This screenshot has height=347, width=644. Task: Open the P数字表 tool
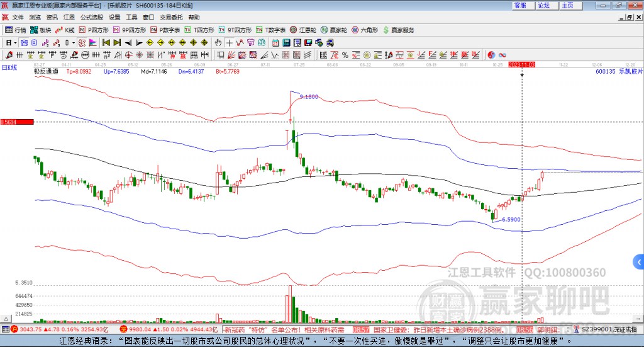coord(165,30)
